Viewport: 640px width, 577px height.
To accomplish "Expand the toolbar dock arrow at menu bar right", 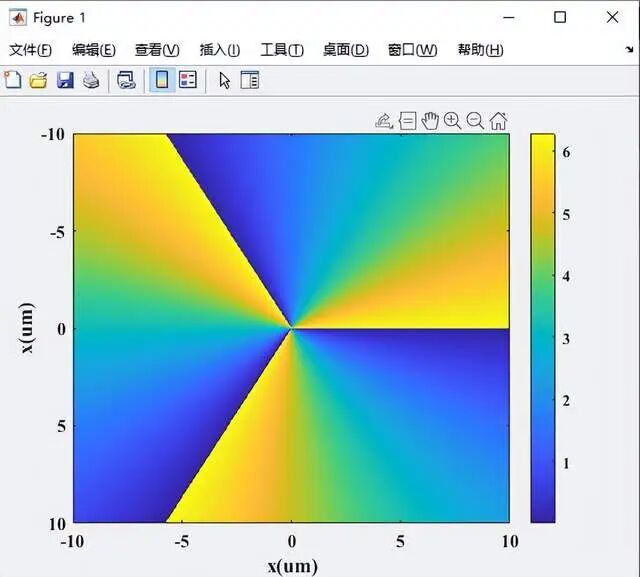I will click(x=628, y=50).
